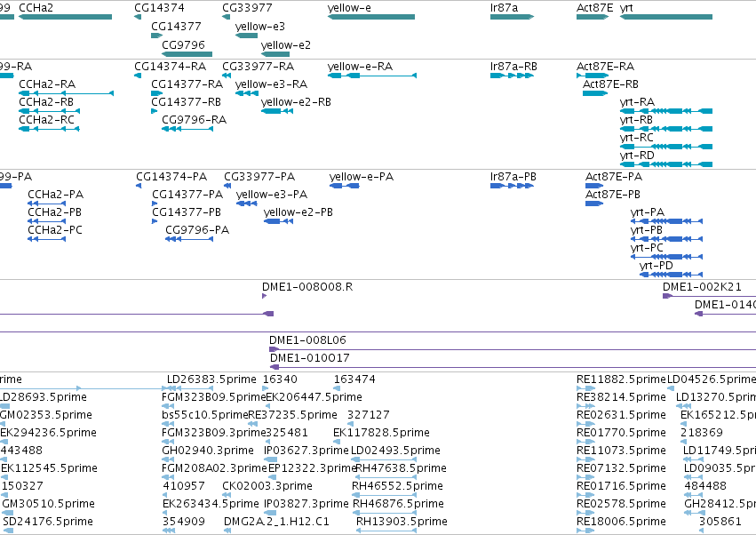Click transcript label CCHa2-RA
Screen dimensions: 756x535
coord(47,84)
